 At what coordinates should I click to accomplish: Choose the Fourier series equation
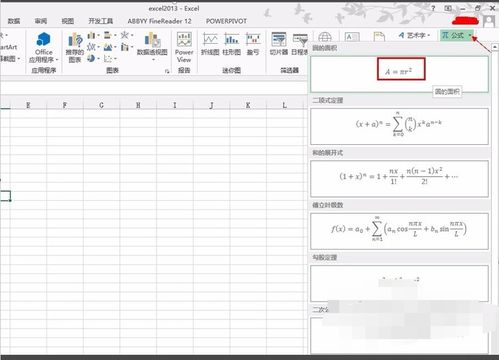tap(399, 231)
